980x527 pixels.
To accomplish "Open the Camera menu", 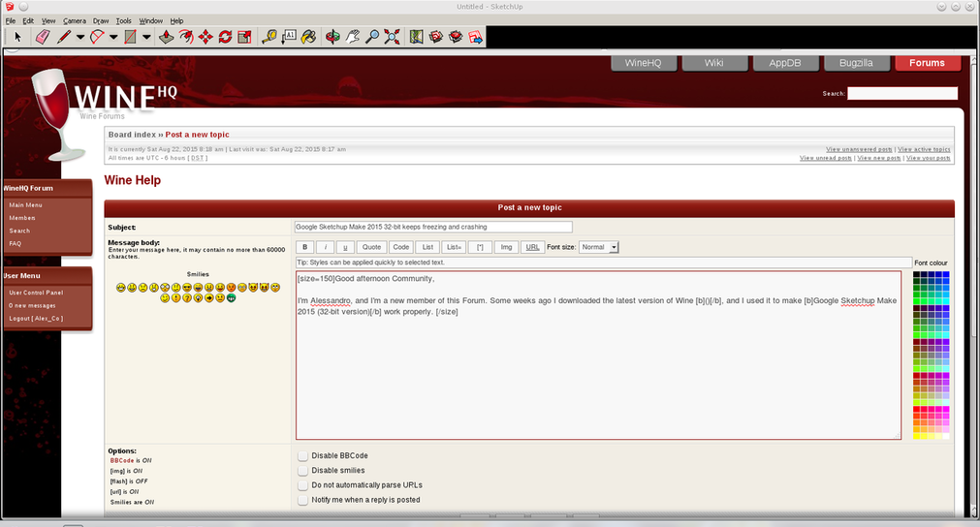I will click(x=75, y=20).
